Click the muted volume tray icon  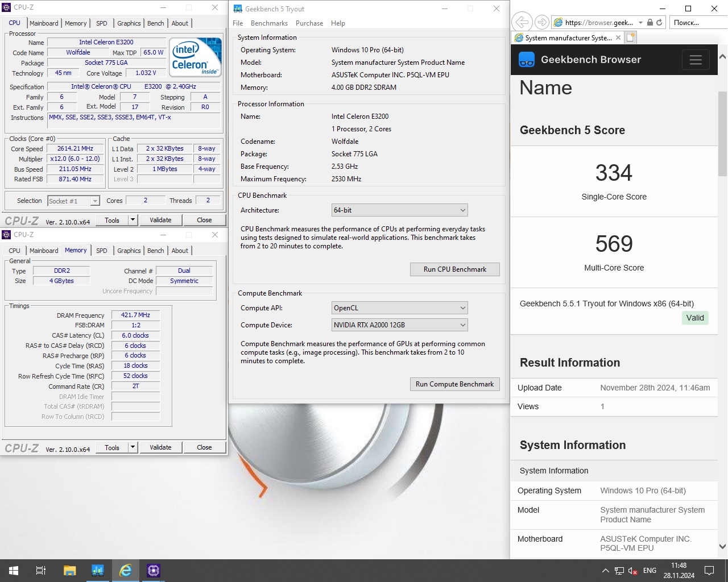[x=632, y=571]
